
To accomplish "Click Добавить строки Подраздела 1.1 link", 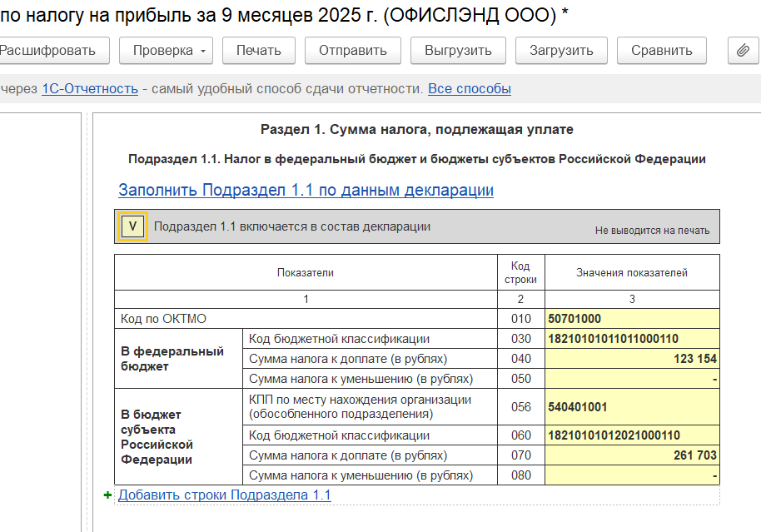I will coord(224,495).
